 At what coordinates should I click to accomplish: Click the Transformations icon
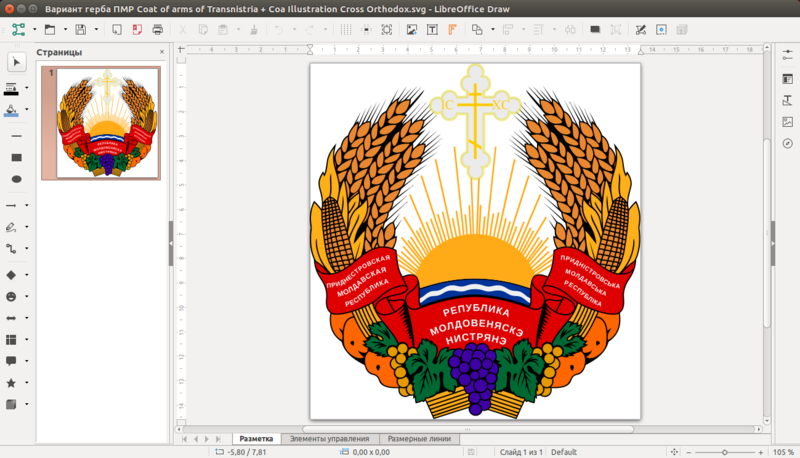tap(477, 30)
